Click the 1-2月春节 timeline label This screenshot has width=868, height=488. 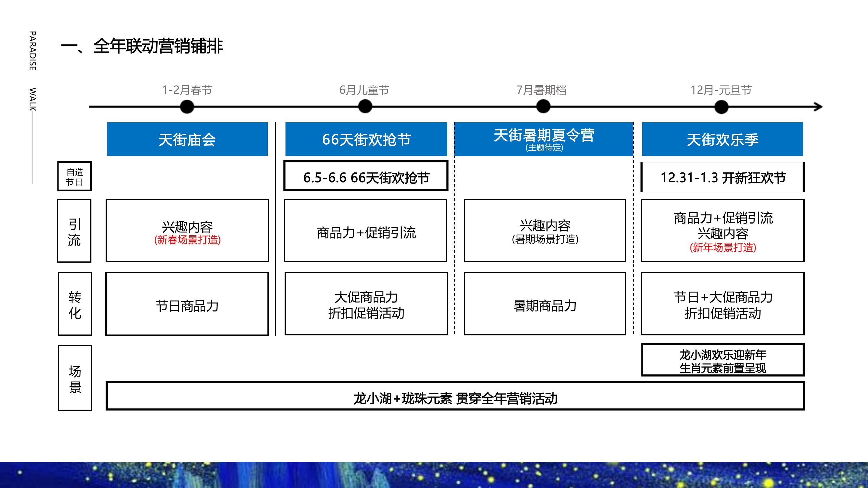(x=187, y=90)
